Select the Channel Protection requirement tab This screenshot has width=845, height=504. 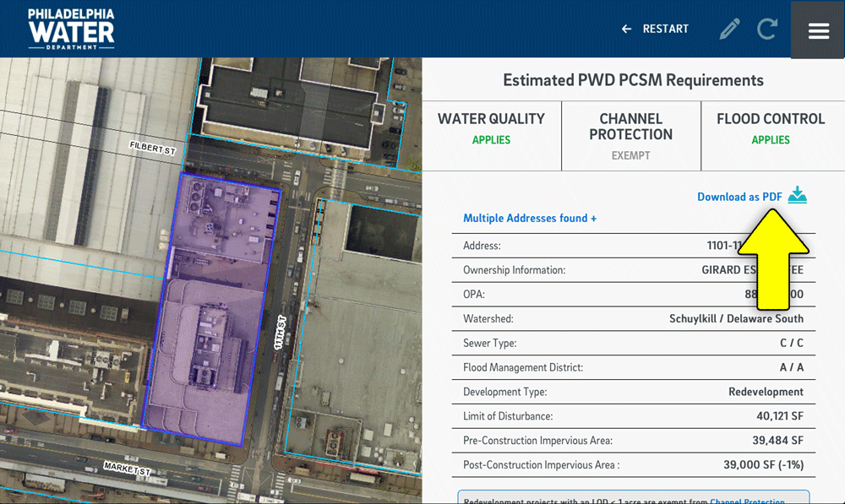pyautogui.click(x=630, y=135)
